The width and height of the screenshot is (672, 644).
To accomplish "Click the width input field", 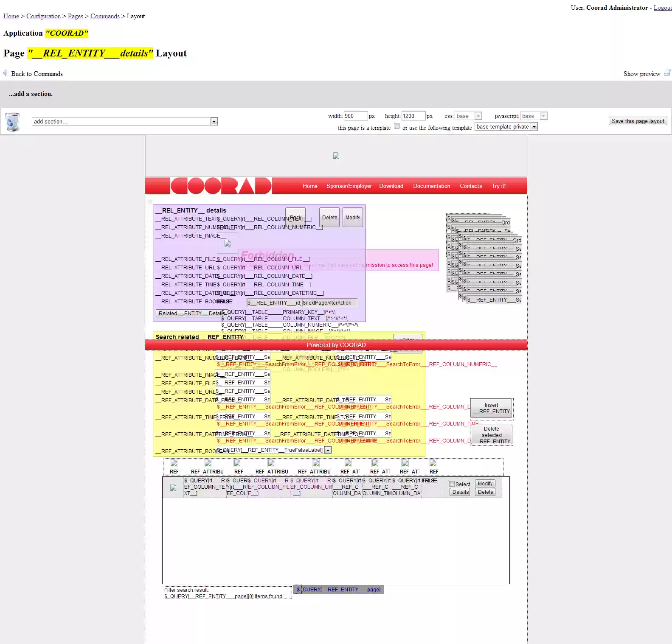I will 355,116.
